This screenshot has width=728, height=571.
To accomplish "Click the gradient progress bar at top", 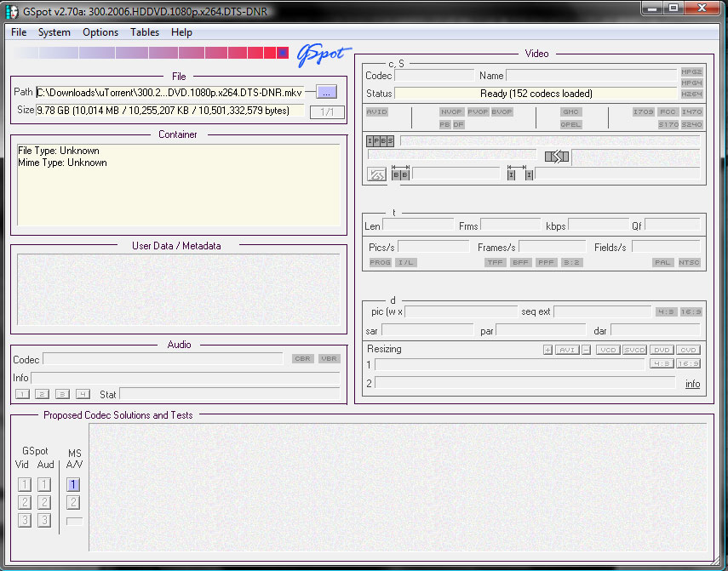I will click(151, 53).
